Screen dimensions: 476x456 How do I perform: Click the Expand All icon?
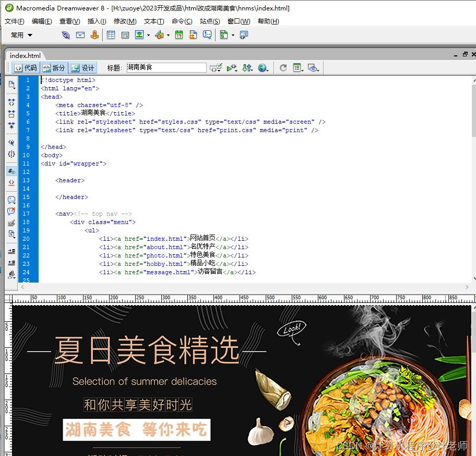11,125
